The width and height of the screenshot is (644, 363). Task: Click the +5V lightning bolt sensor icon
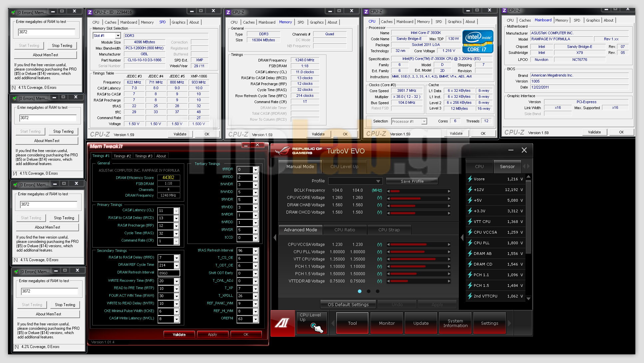pyautogui.click(x=470, y=200)
